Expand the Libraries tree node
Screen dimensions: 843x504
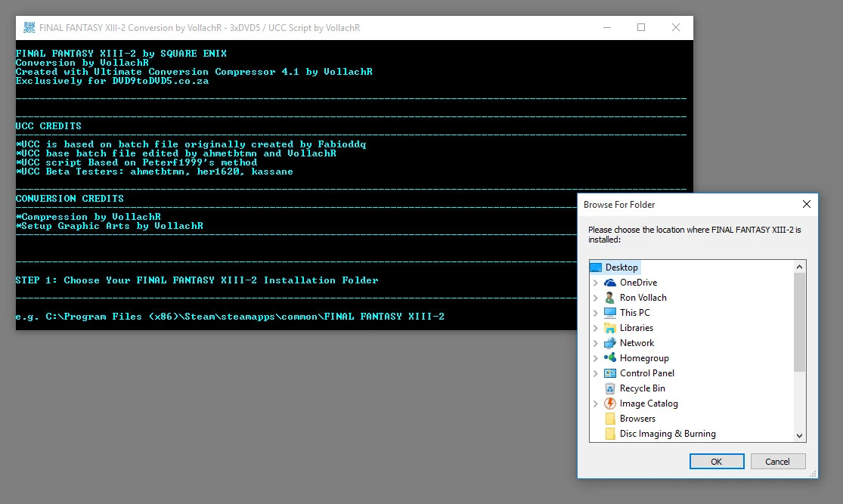[595, 328]
